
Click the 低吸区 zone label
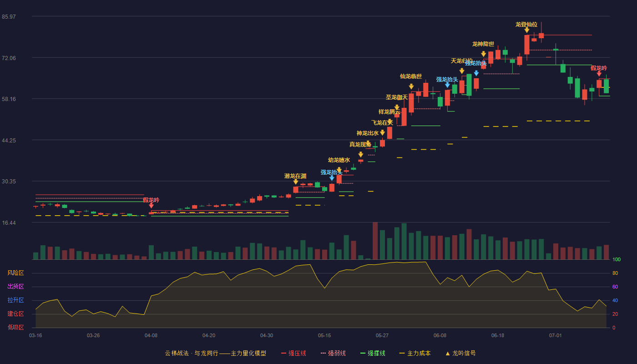pos(16,328)
